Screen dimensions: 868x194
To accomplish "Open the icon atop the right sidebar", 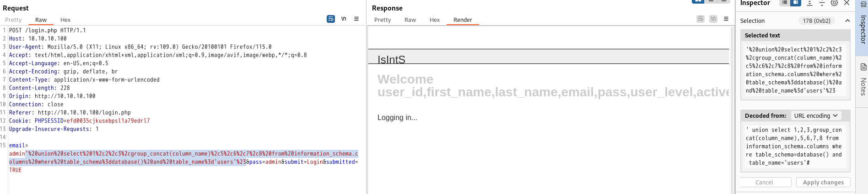I will click(863, 5).
